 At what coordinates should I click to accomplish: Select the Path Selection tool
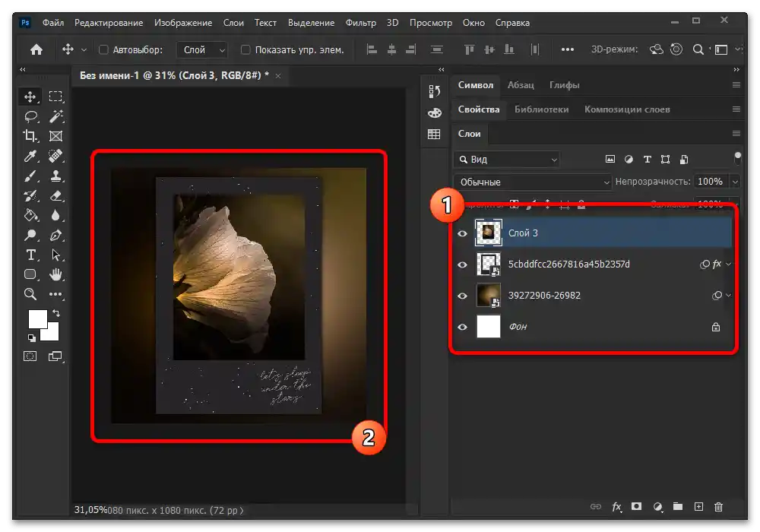[55, 255]
